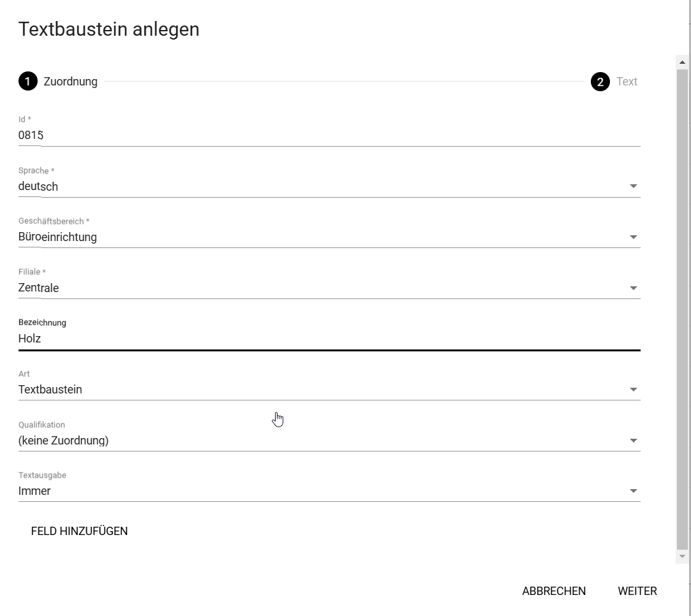Click the vertical scrollbar thumb

coord(682,309)
